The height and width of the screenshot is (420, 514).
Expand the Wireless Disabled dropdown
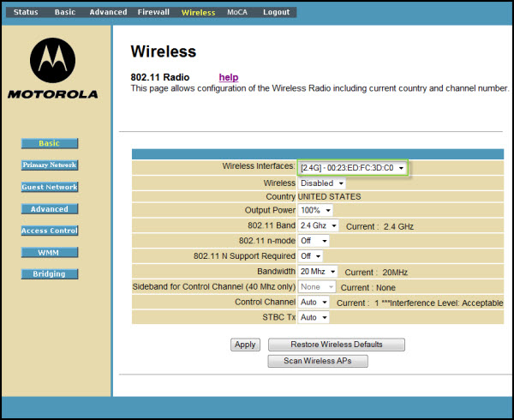click(321, 183)
